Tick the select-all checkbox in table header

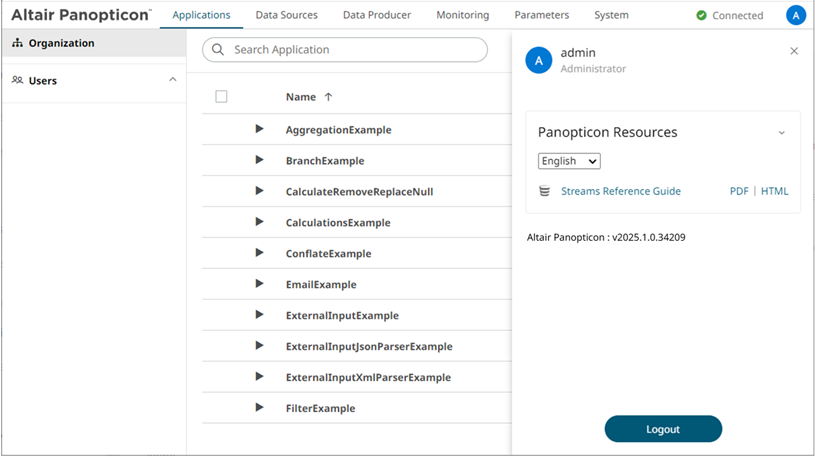(x=221, y=97)
